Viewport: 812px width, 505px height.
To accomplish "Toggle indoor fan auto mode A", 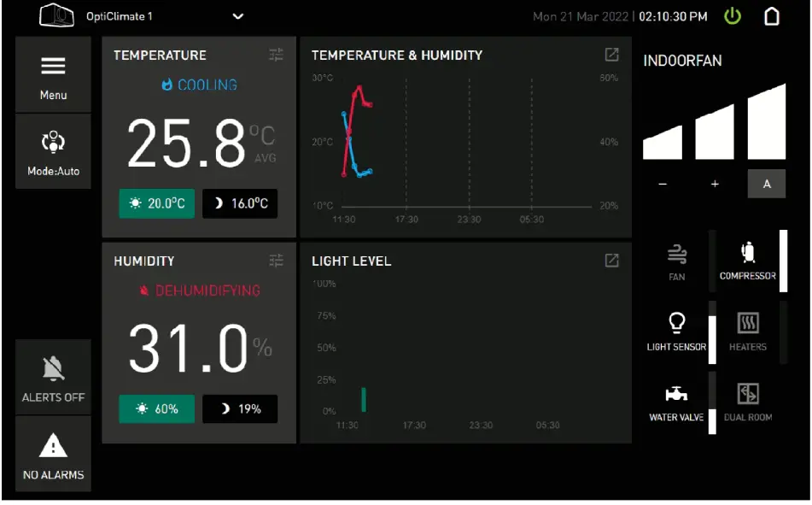I will 767,184.
